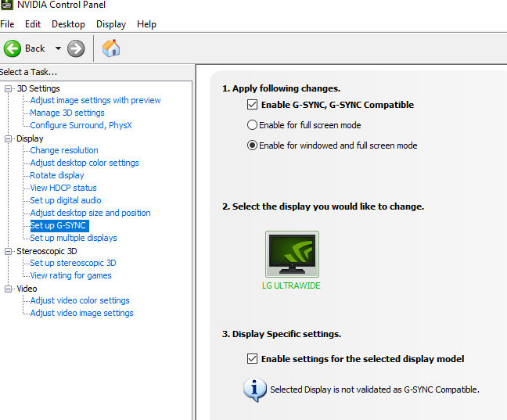Select Enable for full screen mode

click(x=252, y=125)
